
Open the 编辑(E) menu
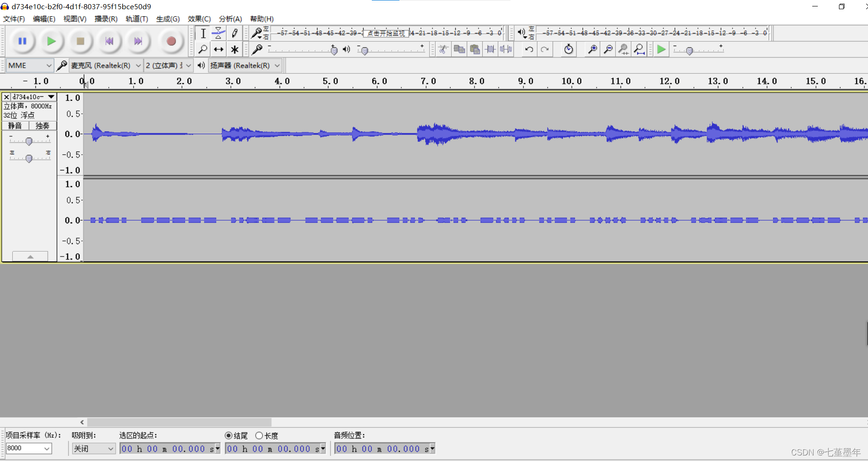44,19
